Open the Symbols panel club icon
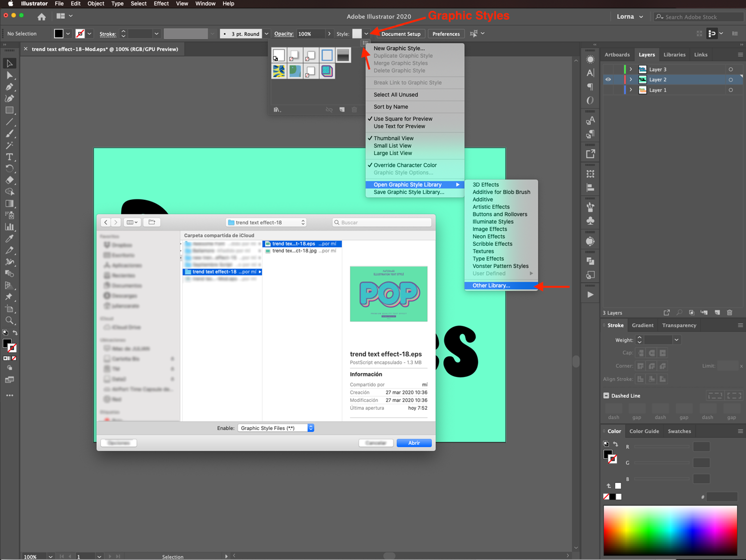 pyautogui.click(x=590, y=221)
